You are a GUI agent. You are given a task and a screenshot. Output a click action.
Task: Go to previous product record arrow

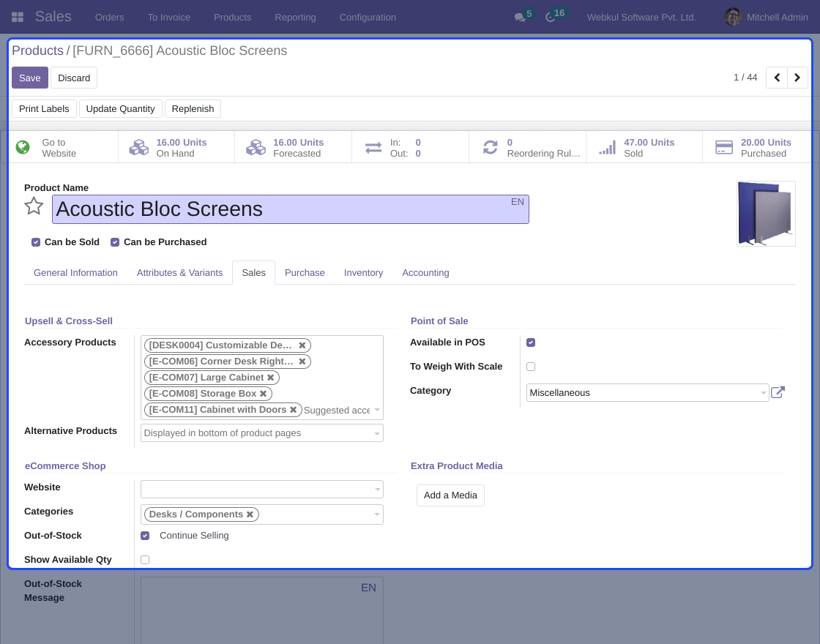point(777,78)
